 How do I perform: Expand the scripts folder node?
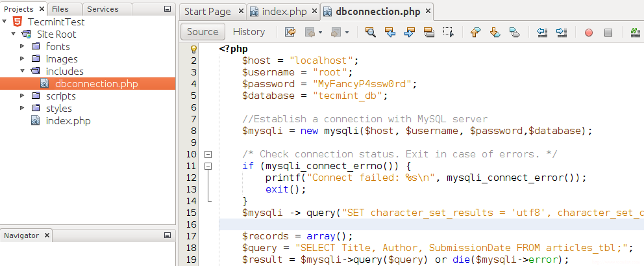(x=23, y=96)
